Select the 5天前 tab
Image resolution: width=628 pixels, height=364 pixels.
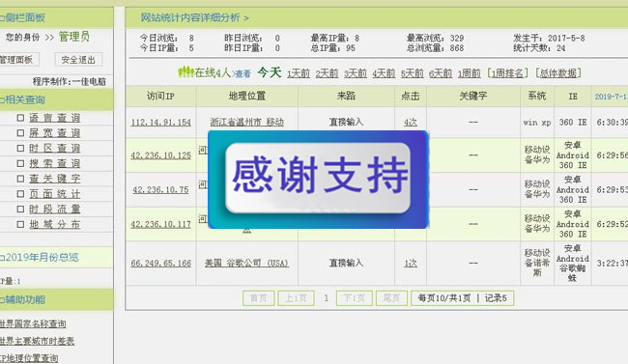click(413, 73)
